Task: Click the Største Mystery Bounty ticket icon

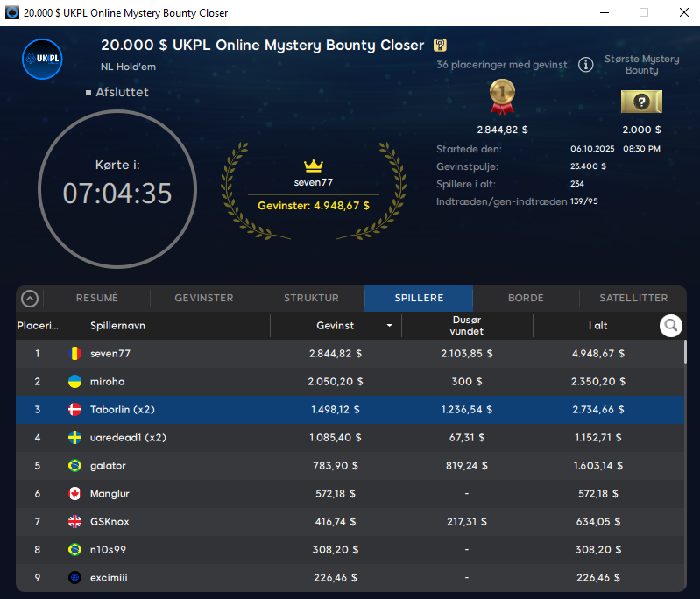Action: tap(641, 102)
